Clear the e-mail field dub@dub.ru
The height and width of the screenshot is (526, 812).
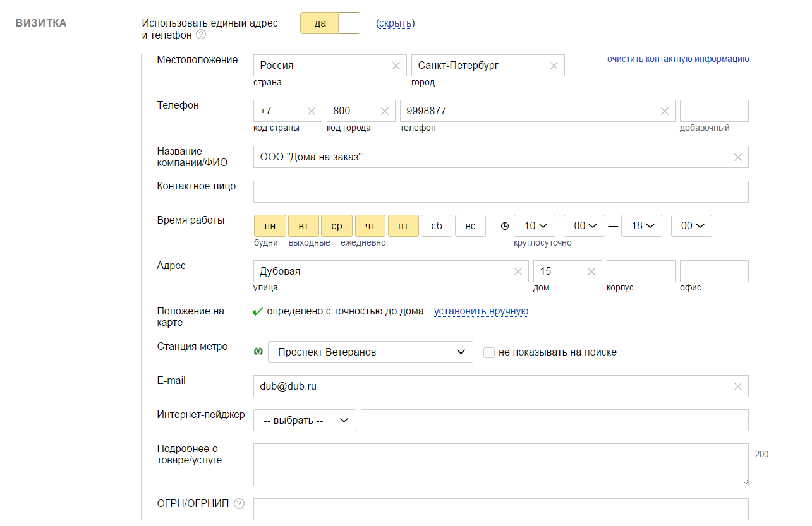click(x=737, y=386)
